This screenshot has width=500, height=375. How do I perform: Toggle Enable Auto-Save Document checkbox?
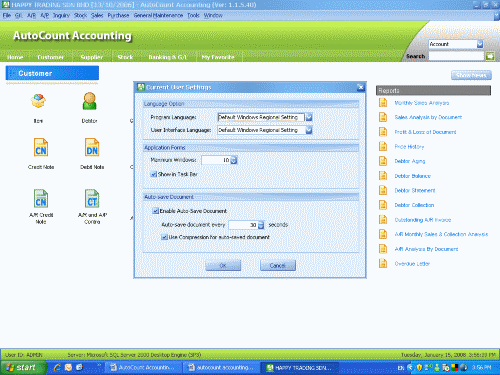[x=155, y=211]
